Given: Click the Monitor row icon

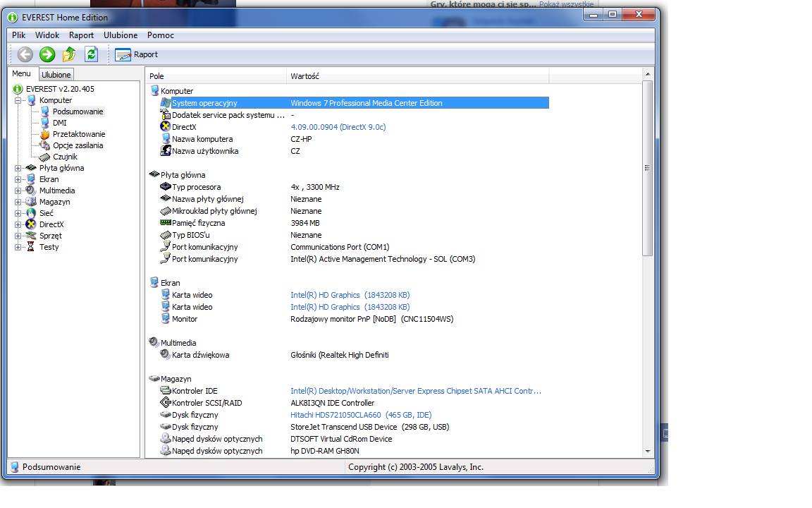Looking at the screenshot, I should pyautogui.click(x=165, y=319).
